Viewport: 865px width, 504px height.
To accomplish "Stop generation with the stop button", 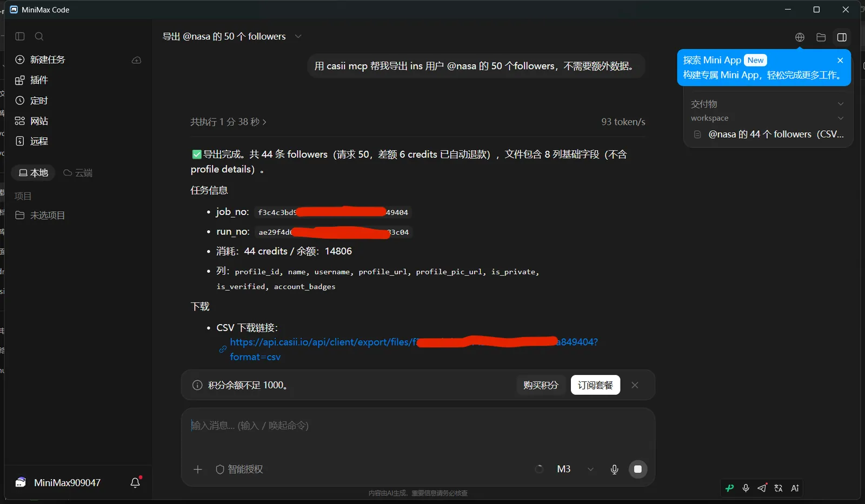I will pos(638,469).
